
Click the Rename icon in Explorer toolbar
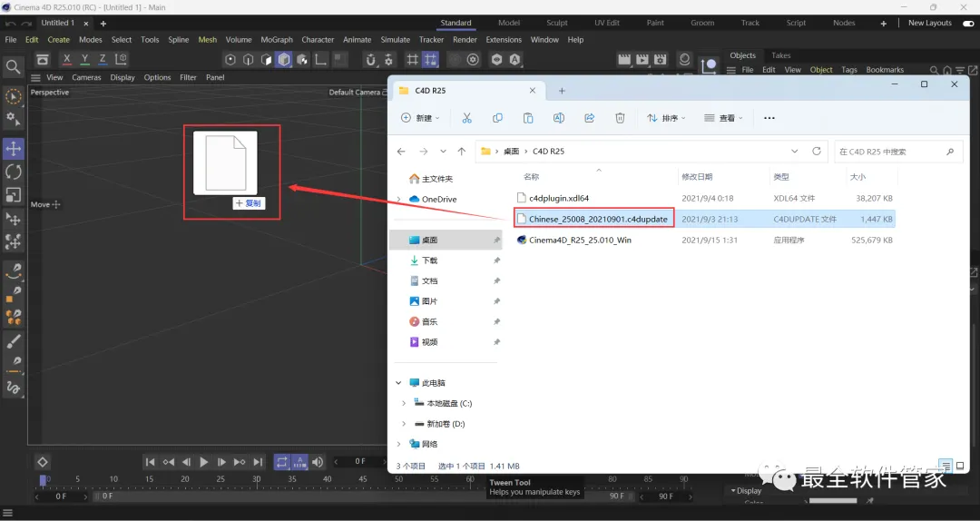559,118
